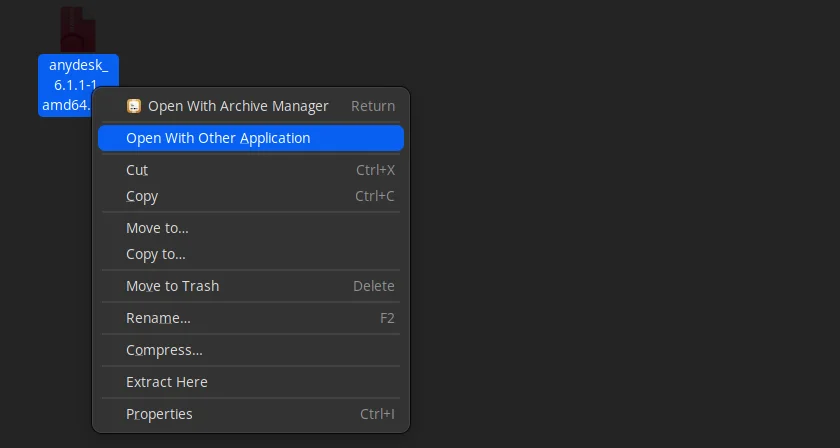Click Compress... to archive the file
The height and width of the screenshot is (448, 840).
(x=164, y=350)
